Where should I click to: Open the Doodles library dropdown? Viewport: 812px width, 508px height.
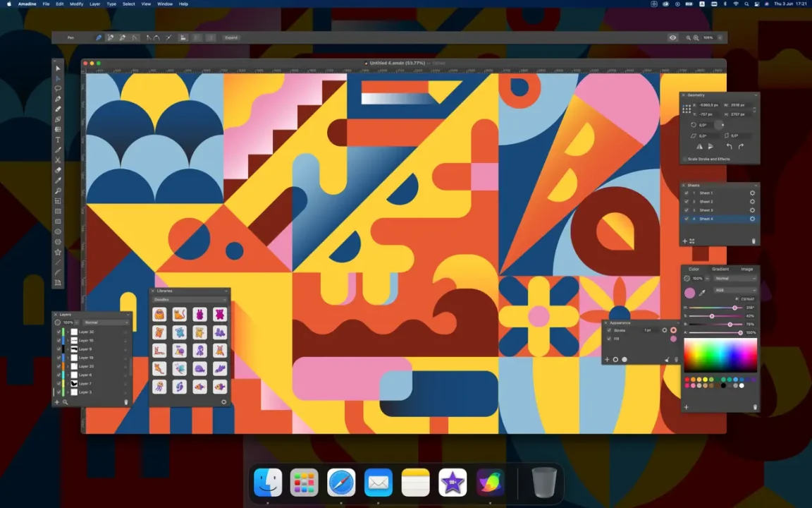point(190,300)
